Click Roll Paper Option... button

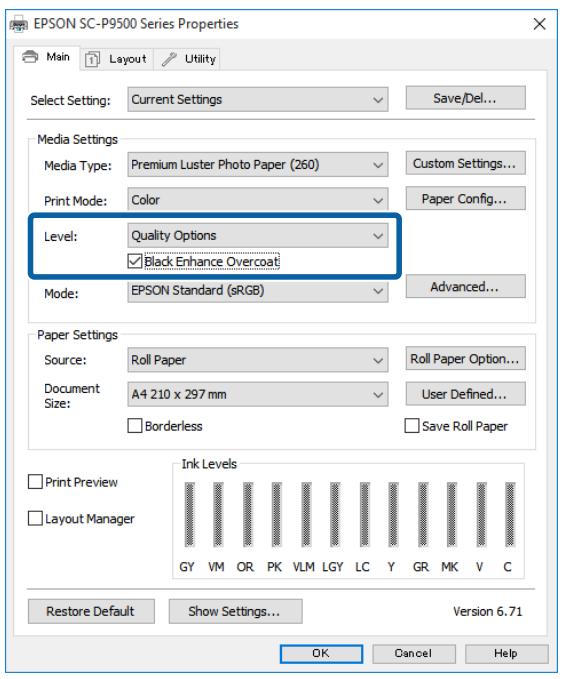point(465,359)
